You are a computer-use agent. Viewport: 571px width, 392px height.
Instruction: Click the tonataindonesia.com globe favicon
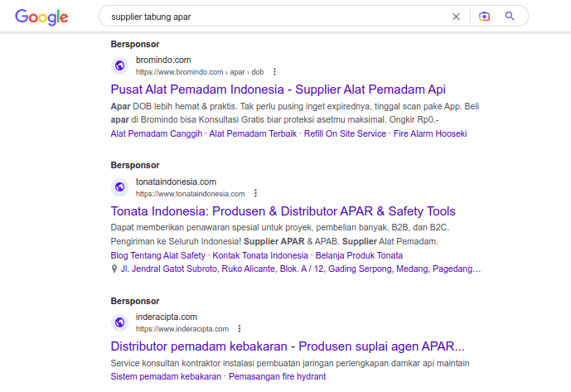pos(119,187)
